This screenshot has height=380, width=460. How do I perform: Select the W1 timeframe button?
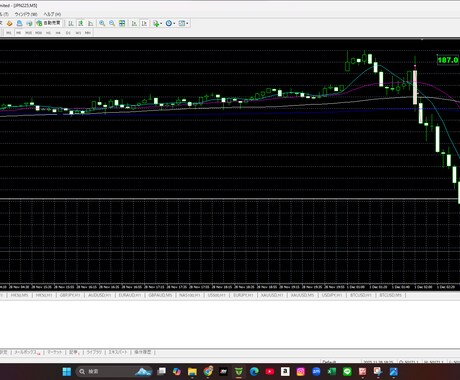(78, 33)
